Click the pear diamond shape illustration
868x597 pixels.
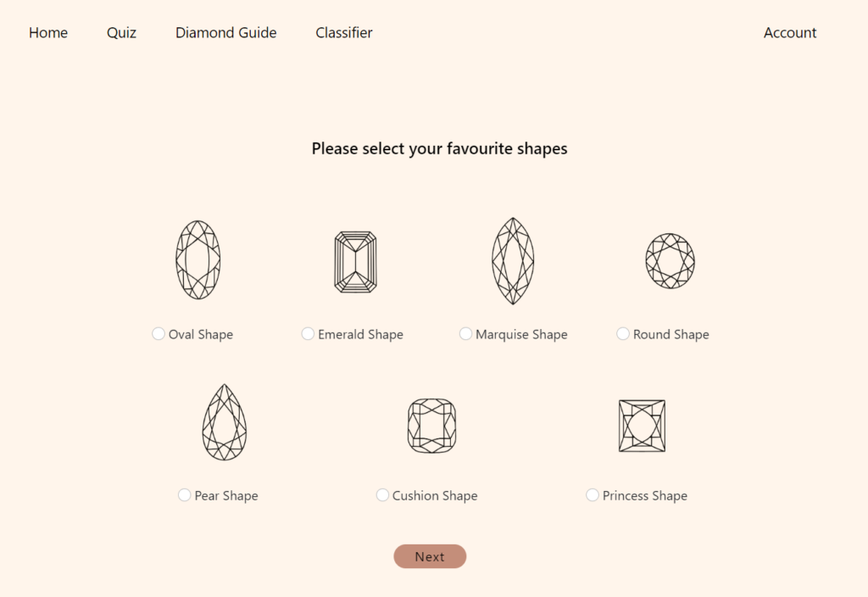point(224,422)
